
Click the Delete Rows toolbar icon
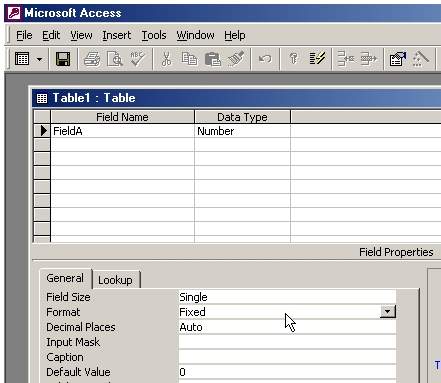pyautogui.click(x=368, y=59)
